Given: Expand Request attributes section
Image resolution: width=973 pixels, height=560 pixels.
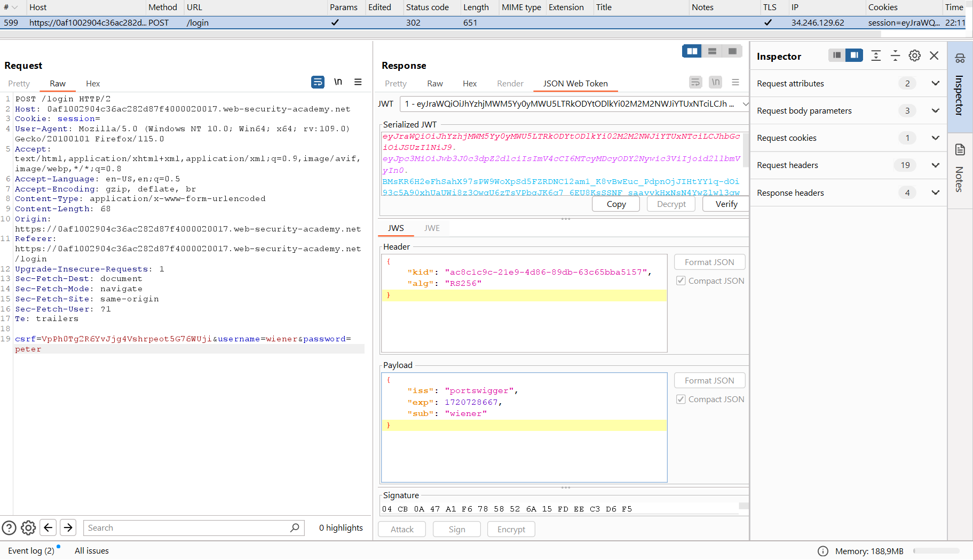Looking at the screenshot, I should 935,83.
